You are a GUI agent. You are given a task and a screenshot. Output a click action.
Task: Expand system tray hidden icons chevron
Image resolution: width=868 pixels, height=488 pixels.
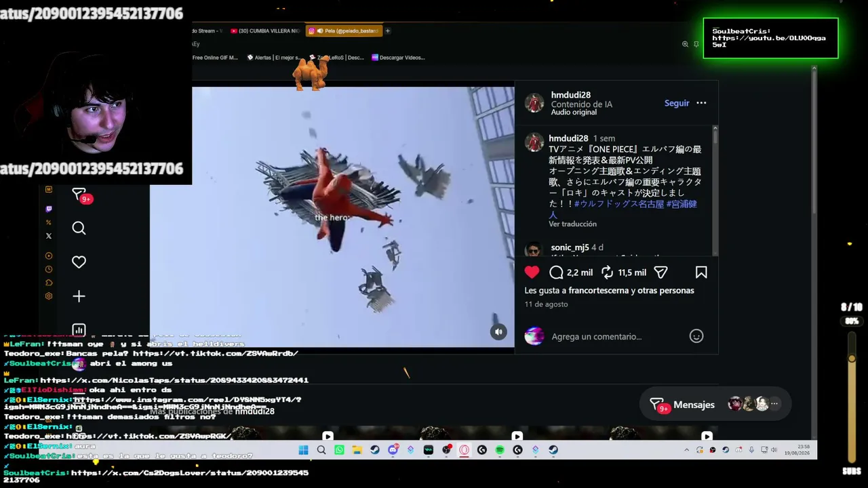(686, 450)
